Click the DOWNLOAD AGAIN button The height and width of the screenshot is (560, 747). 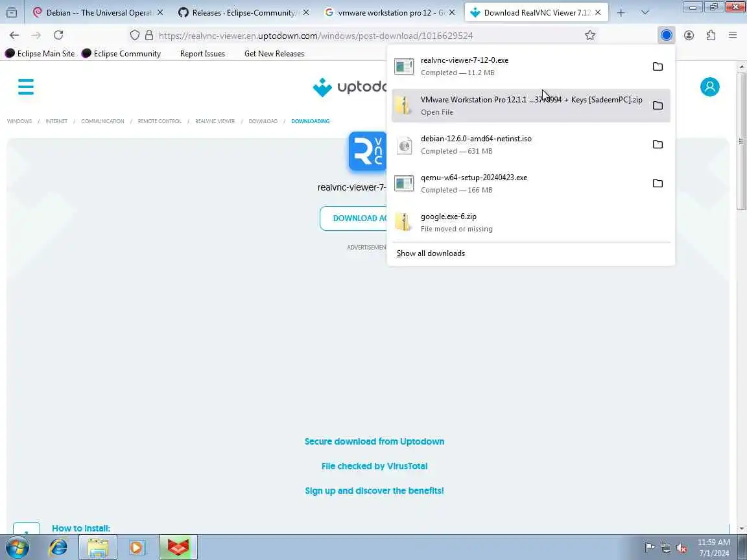tap(353, 218)
